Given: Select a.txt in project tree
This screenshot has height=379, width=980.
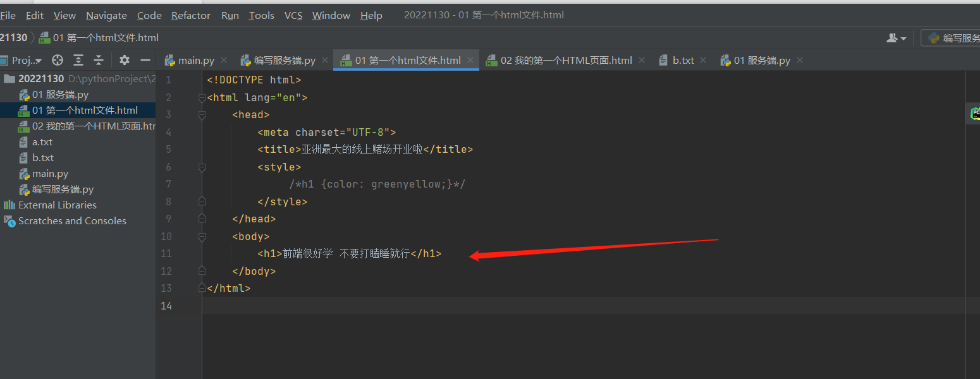Looking at the screenshot, I should click(x=78, y=142).
